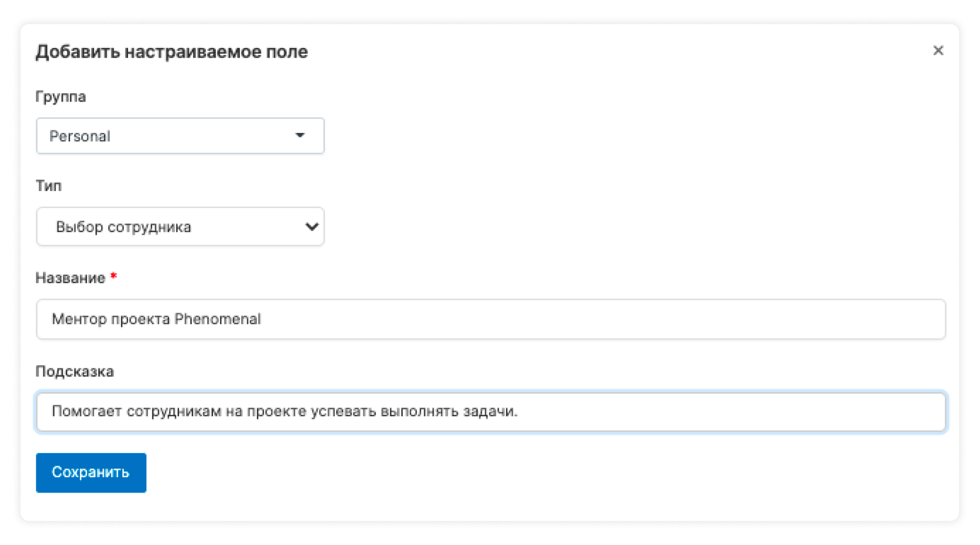Focus the Подсказка hint text field
Screen dimensions: 980x545
click(x=491, y=412)
